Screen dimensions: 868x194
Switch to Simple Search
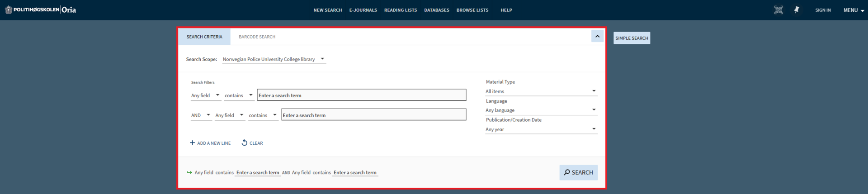[x=632, y=38]
